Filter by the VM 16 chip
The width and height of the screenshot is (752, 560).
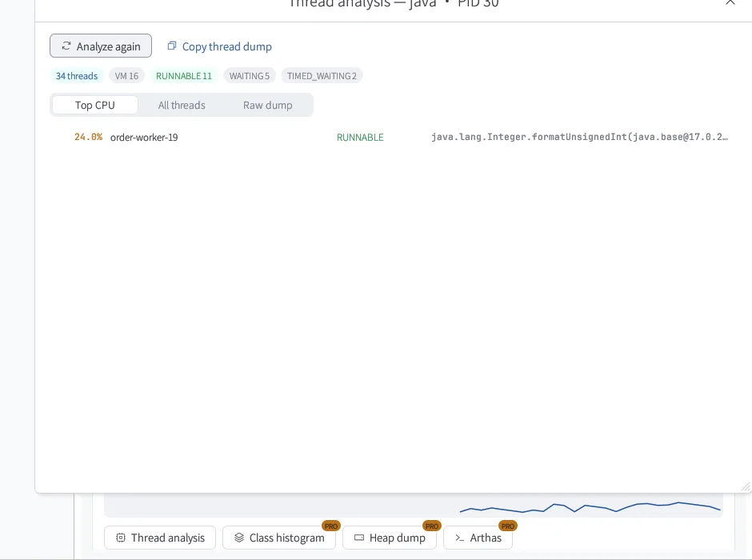(126, 76)
